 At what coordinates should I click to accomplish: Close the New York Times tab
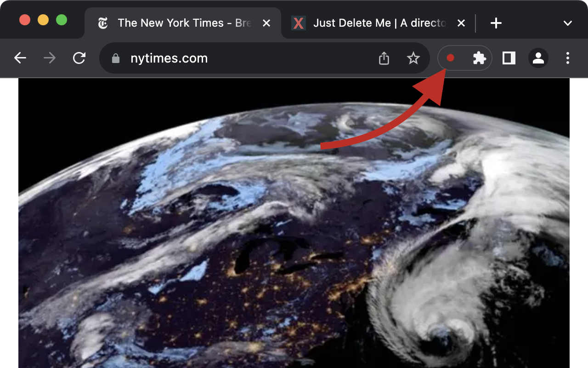pos(266,23)
